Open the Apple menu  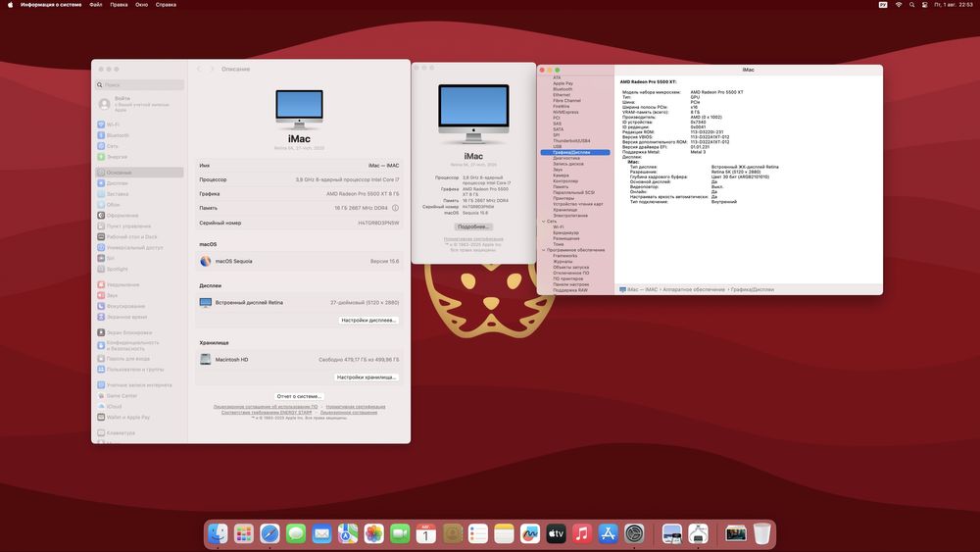[10, 4]
